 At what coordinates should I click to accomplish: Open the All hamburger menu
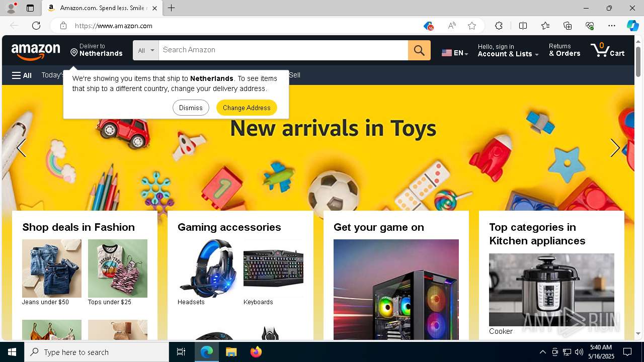[x=22, y=75]
